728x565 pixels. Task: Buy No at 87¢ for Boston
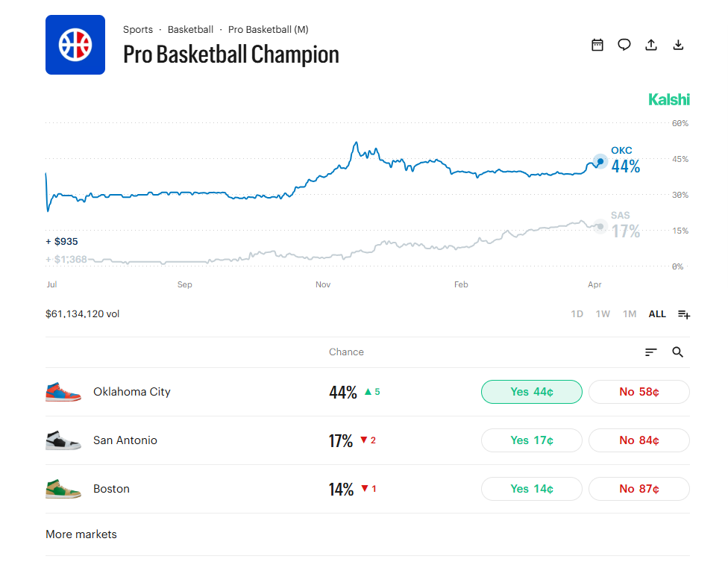click(638, 489)
